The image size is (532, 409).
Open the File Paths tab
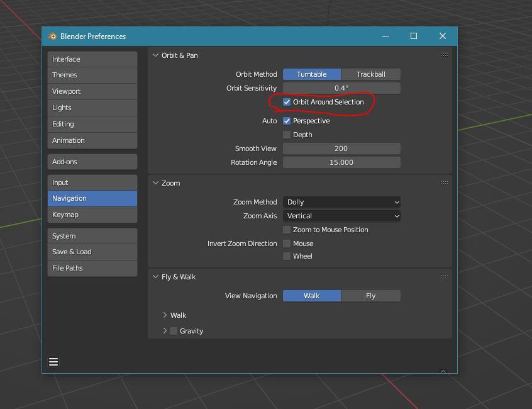[x=92, y=268]
